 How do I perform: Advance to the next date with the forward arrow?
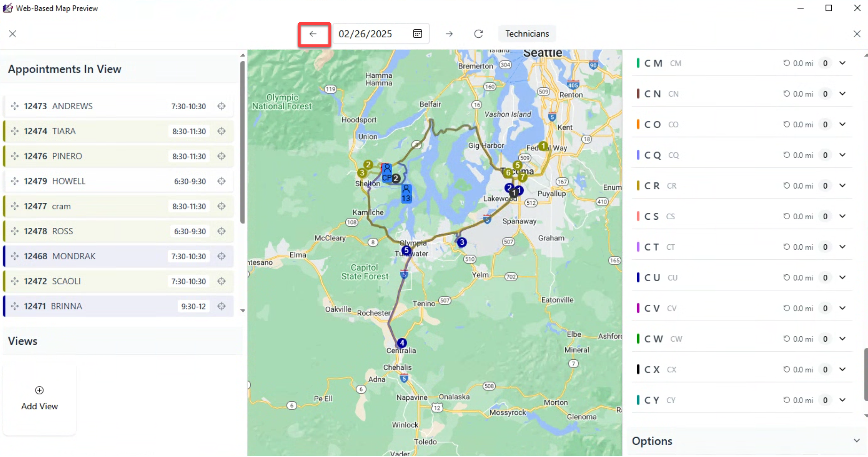coord(449,34)
